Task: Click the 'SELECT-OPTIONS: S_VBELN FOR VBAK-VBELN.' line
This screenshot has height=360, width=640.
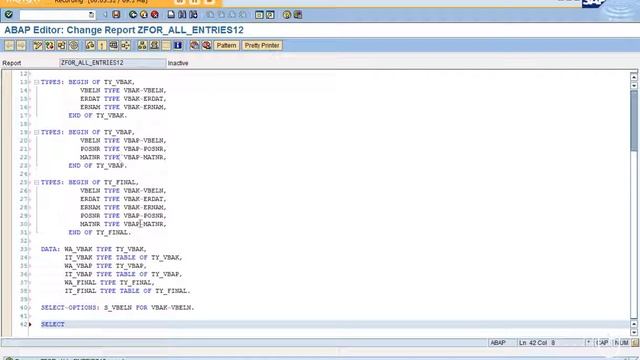Action: [118, 308]
